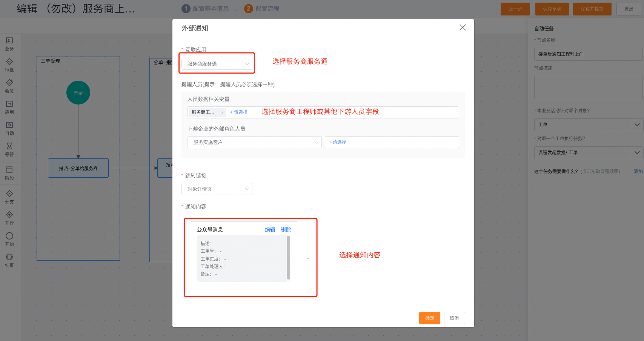Image resolution: width=644 pixels, height=341 pixels.
Task: Click the scrollbar in 公众号消息 preview
Action: click(x=289, y=258)
